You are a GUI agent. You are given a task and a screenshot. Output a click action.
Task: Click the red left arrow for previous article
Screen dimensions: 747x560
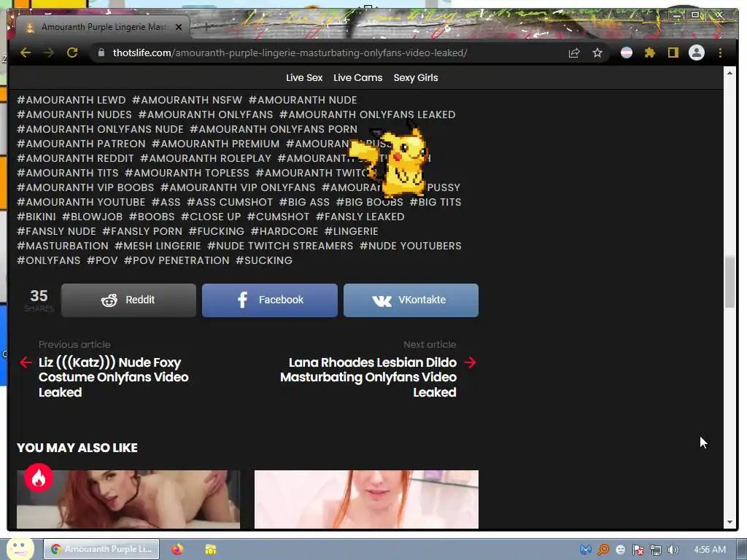[26, 362]
